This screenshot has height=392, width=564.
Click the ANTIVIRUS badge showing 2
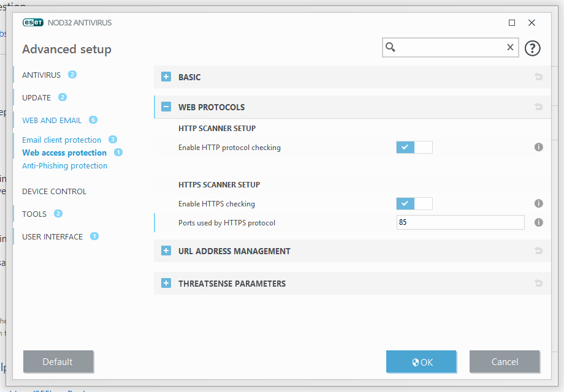click(72, 74)
